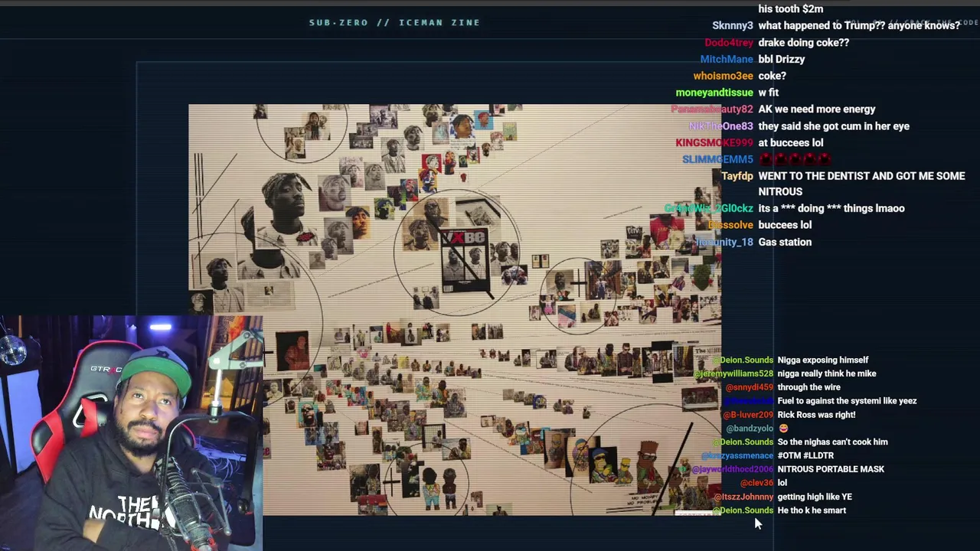Click 'AK we need more energy' message
Viewport: 980px width, 551px height.
pyautogui.click(x=817, y=109)
